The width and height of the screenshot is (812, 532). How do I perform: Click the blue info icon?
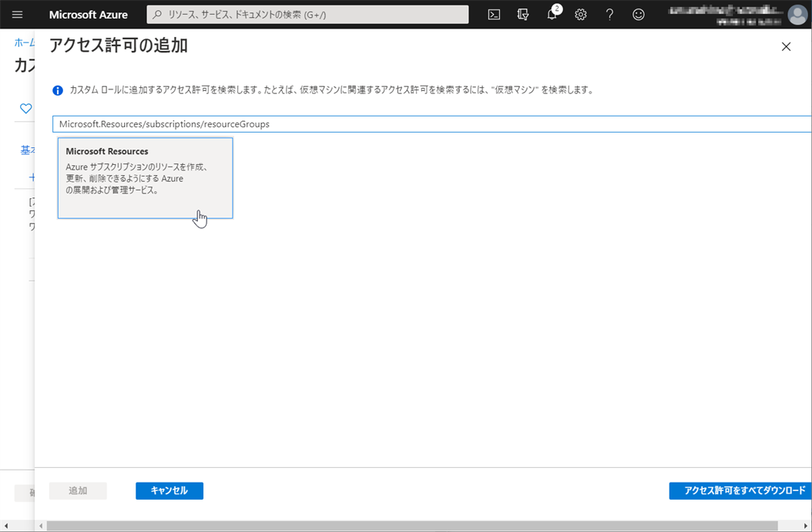tap(58, 90)
